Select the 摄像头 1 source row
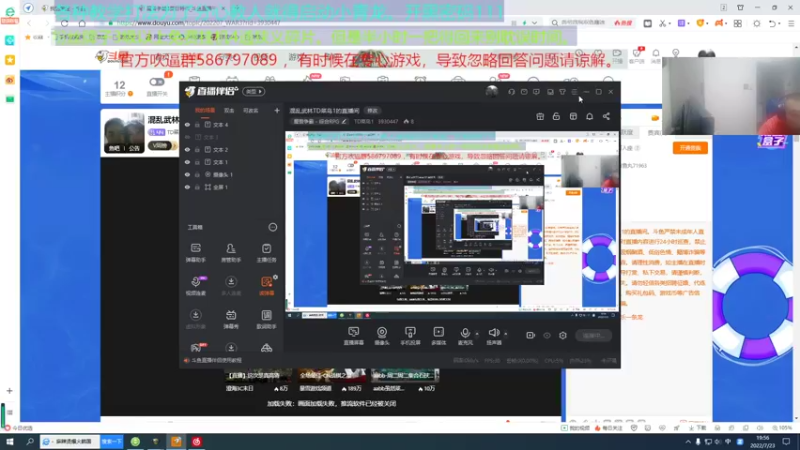 232,174
